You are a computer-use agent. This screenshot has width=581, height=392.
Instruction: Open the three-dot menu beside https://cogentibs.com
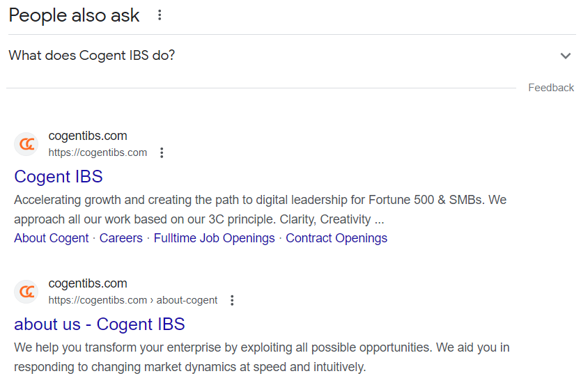[x=162, y=152]
